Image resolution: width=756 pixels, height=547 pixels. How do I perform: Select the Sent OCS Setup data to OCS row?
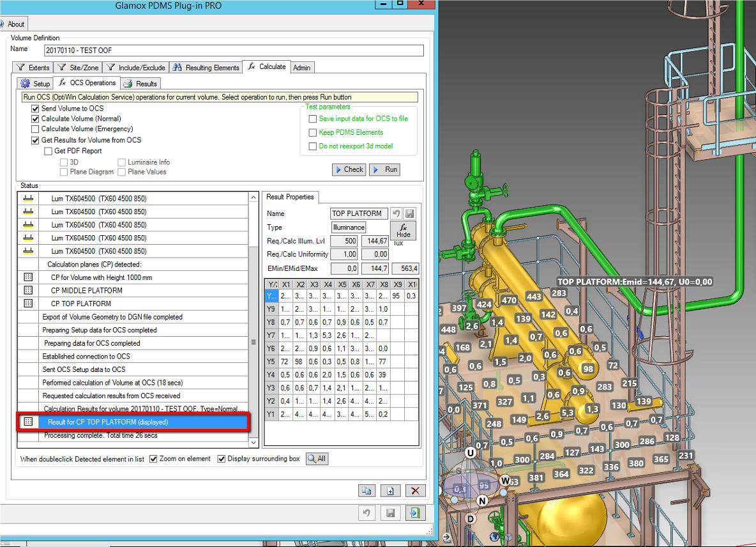tap(133, 369)
